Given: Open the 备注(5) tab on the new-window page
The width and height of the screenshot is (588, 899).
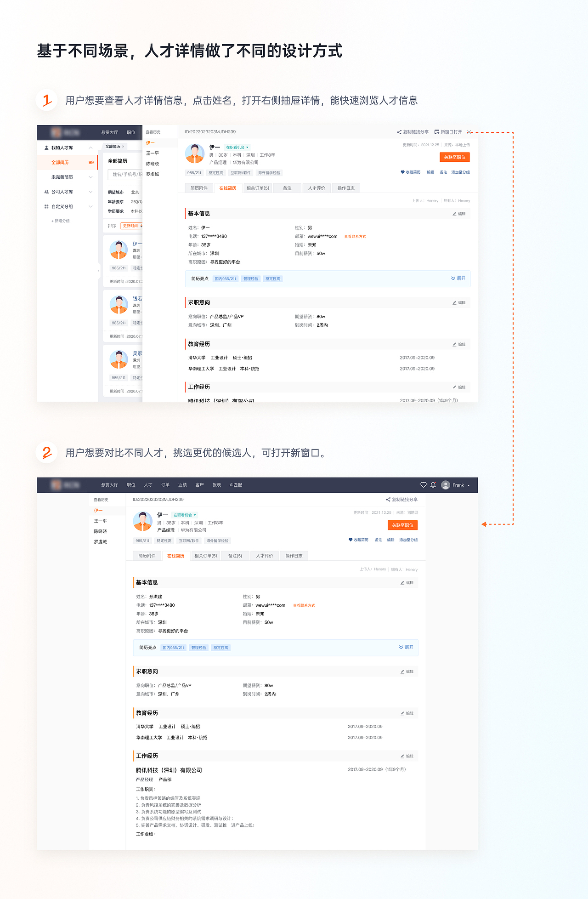Looking at the screenshot, I should point(235,556).
